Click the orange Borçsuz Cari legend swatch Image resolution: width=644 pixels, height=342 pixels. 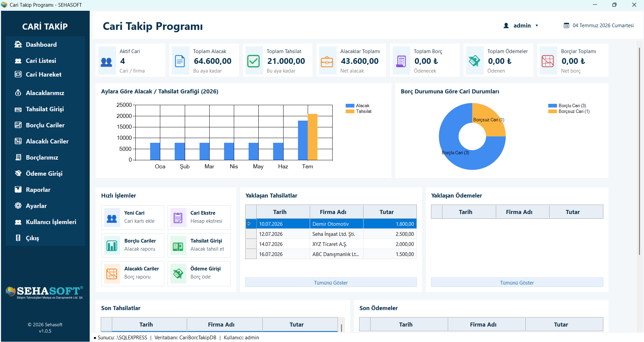[x=553, y=112]
